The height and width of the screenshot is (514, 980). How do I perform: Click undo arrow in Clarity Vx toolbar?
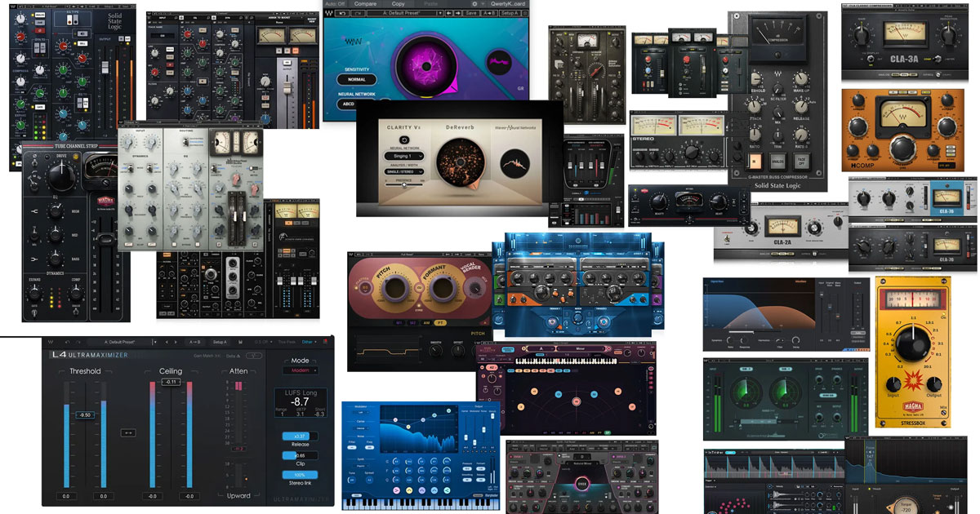pyautogui.click(x=342, y=13)
